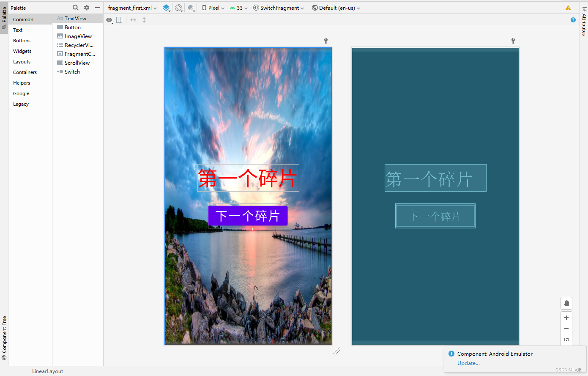The height and width of the screenshot is (376, 588).
Task: Open the SwitchFragment theme dropdown
Action: pyautogui.click(x=278, y=7)
